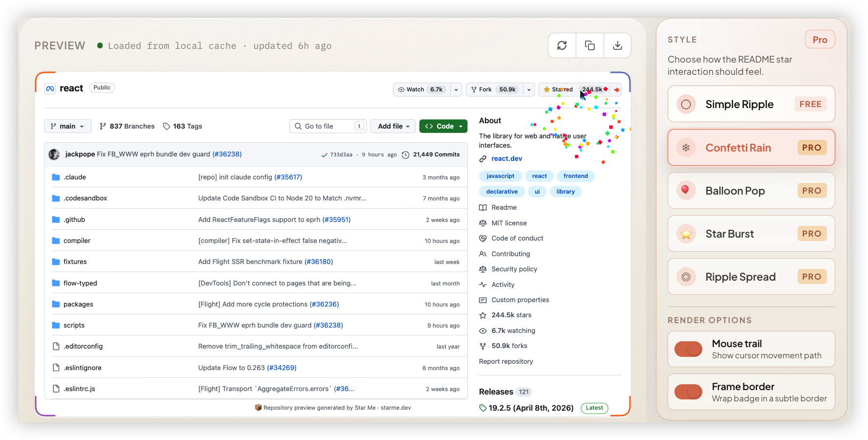Viewport: 868px width, 440px height.
Task: Click the Watch 6.7k button
Action: pos(422,90)
